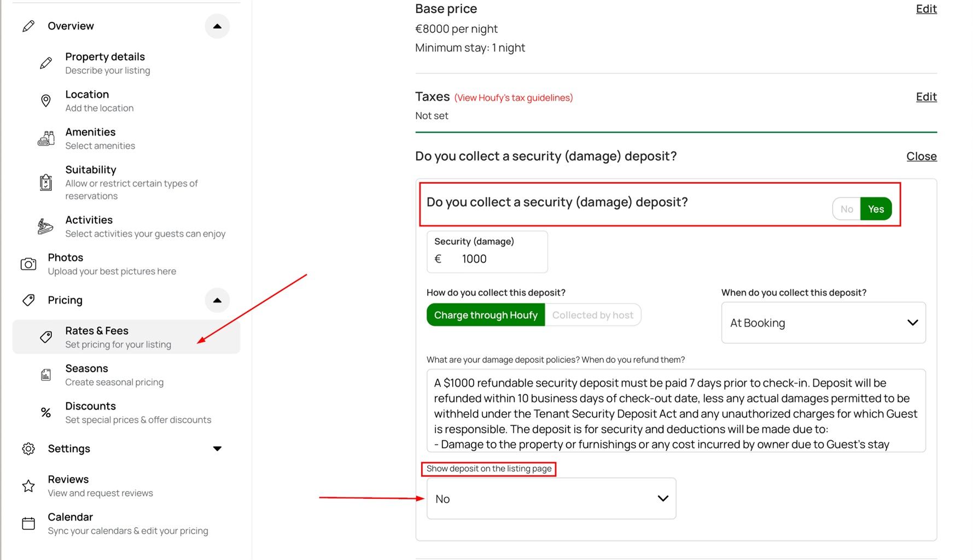Open Show deposit on listing page dropdown
The image size is (973, 560).
[551, 499]
